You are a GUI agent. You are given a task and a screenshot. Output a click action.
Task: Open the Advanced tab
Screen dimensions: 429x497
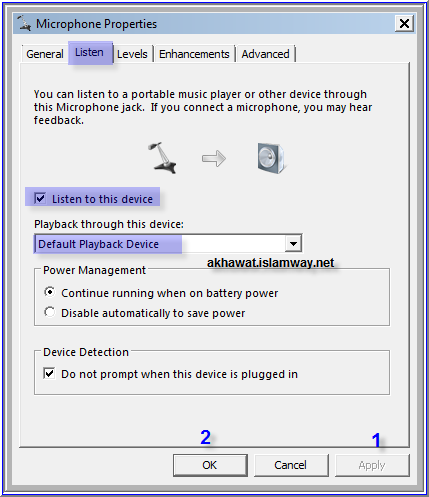coord(265,54)
